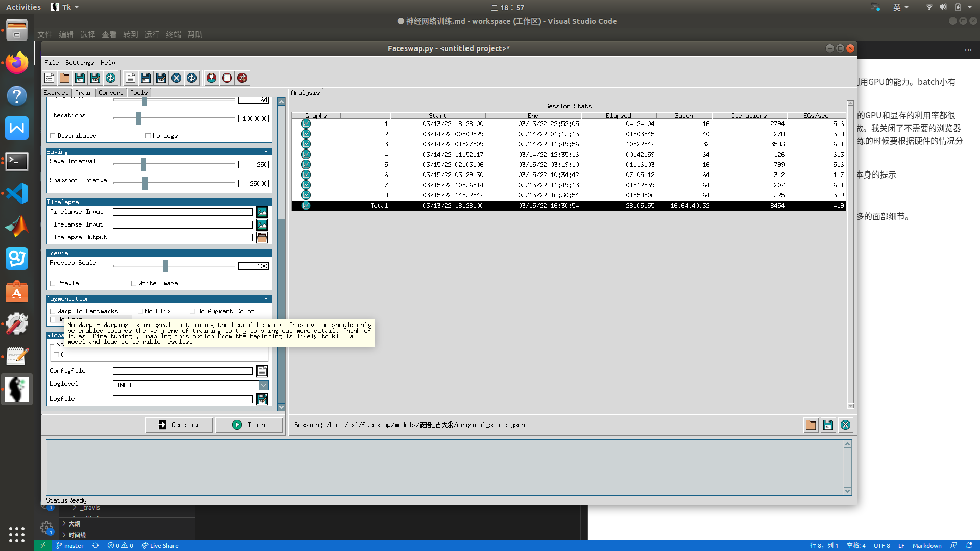Collapse the Saving section

pyautogui.click(x=266, y=152)
